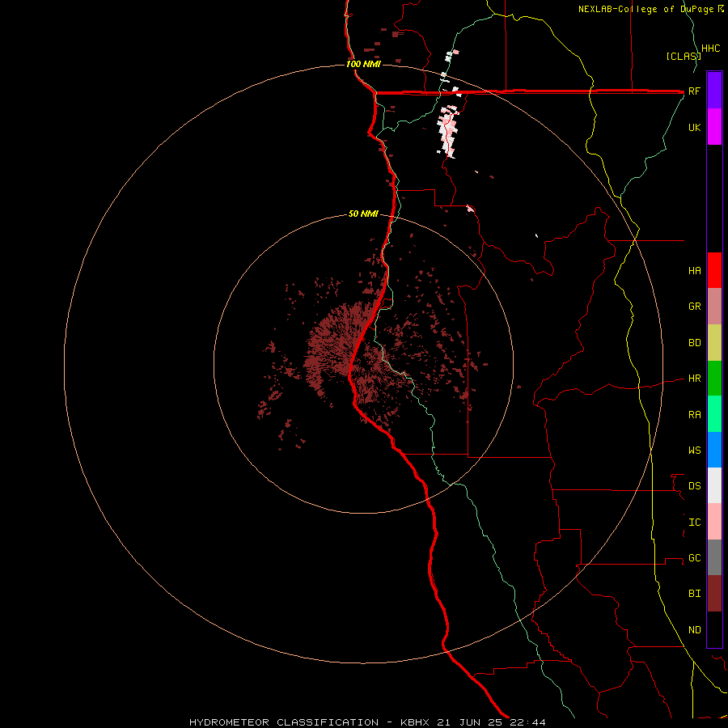Click the purple RF color swatch
This screenshot has width=728, height=728.
pos(714,90)
